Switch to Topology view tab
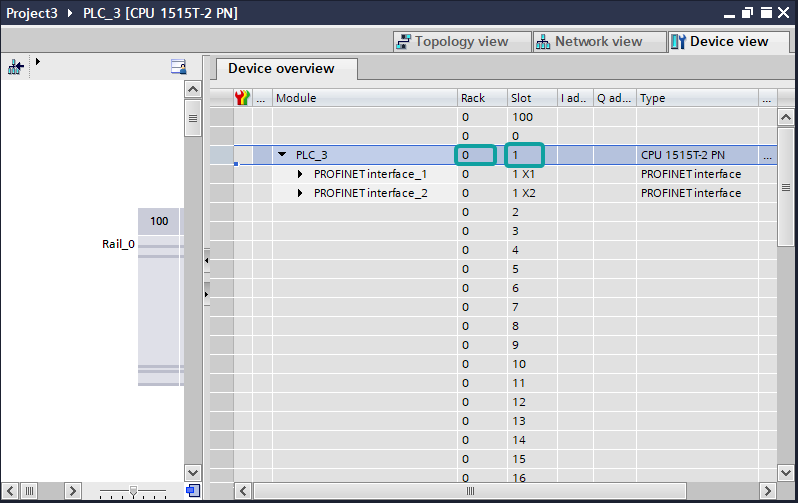Image resolution: width=798 pixels, height=503 pixels. pyautogui.click(x=453, y=42)
